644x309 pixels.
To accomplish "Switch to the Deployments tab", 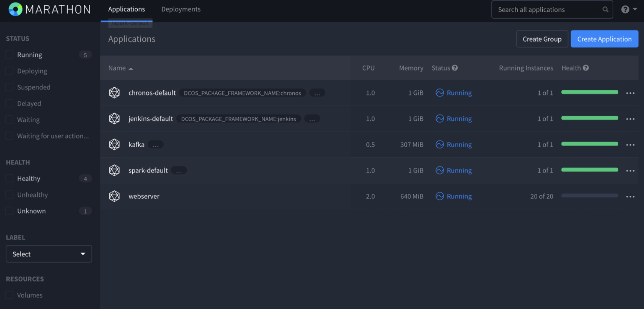I will click(x=181, y=9).
